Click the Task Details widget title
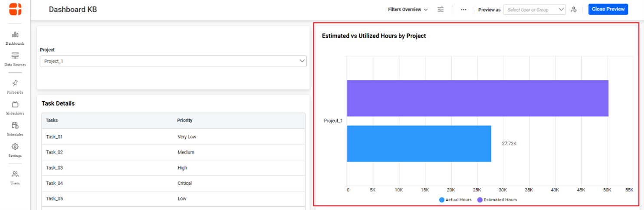 pyautogui.click(x=58, y=104)
